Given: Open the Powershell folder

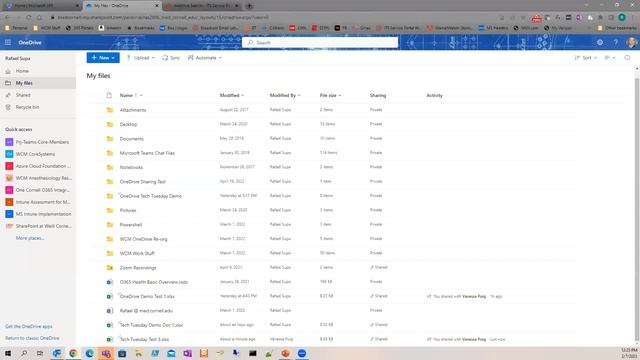Looking at the screenshot, I should tap(131, 224).
